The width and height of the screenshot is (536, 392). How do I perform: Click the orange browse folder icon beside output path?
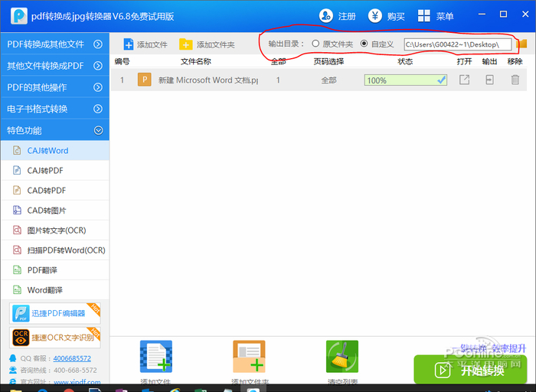point(521,44)
